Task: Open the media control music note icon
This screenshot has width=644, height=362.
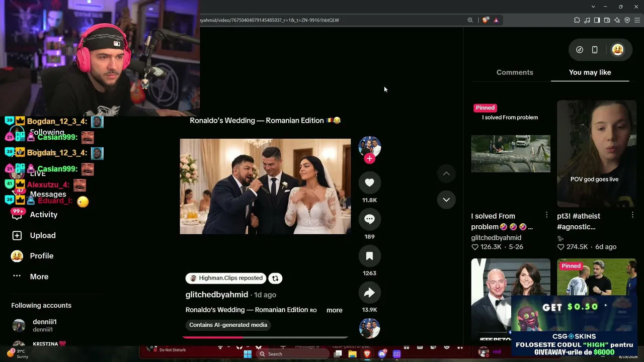Action: (x=587, y=20)
